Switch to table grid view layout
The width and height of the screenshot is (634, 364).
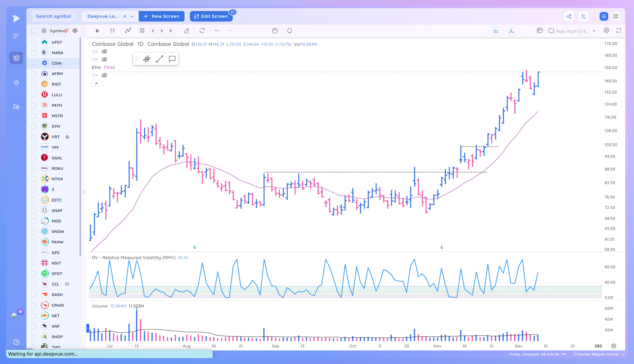(615, 16)
